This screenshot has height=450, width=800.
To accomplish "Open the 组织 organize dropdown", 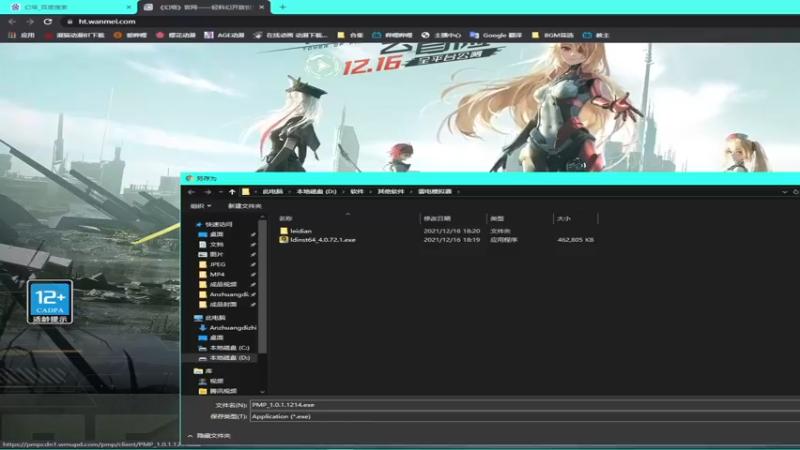I will click(201, 206).
